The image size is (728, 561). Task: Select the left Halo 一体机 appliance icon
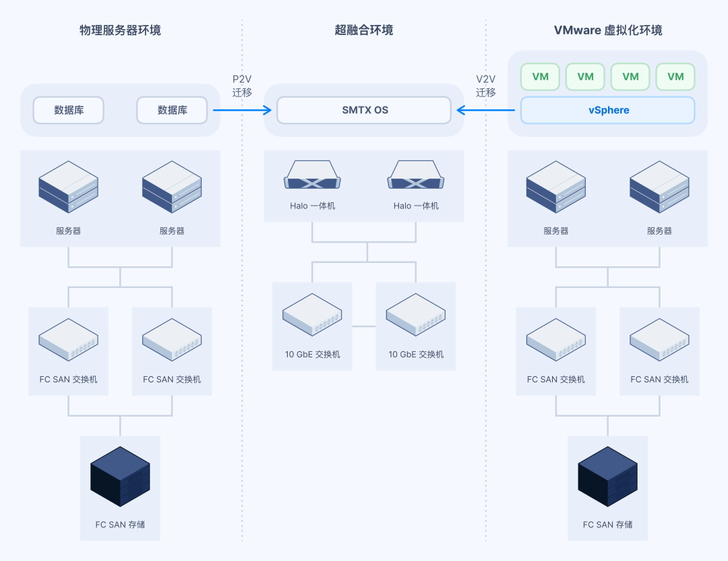[x=313, y=175]
